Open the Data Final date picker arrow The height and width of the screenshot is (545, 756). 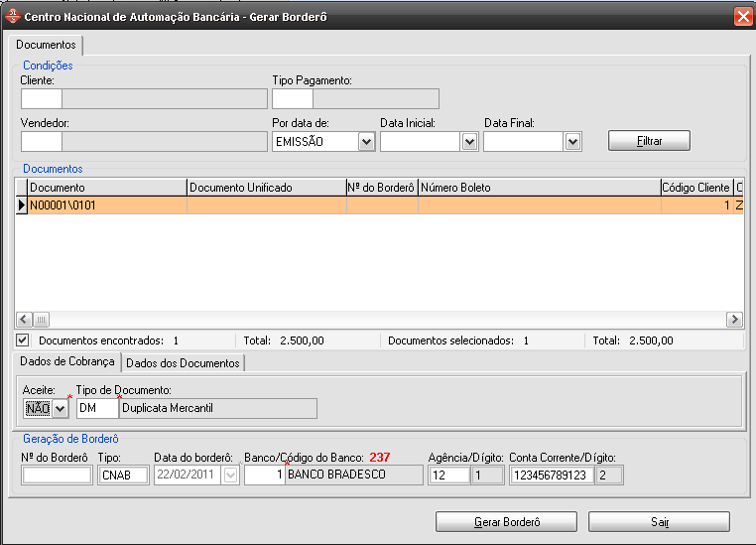(572, 142)
